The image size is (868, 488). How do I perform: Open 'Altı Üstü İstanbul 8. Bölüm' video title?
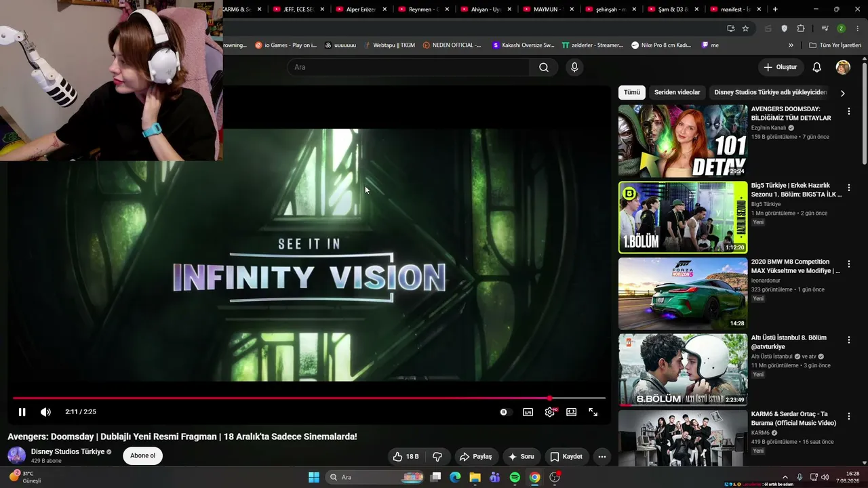coord(789,342)
